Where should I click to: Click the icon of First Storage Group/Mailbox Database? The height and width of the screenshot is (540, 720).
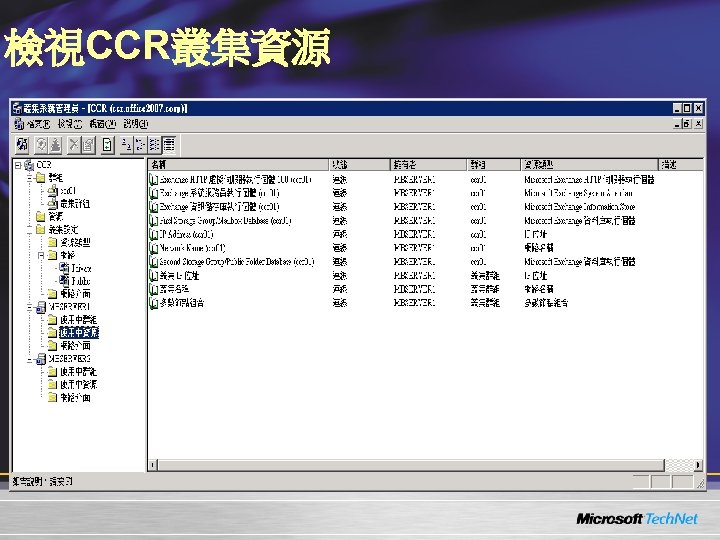pos(154,220)
